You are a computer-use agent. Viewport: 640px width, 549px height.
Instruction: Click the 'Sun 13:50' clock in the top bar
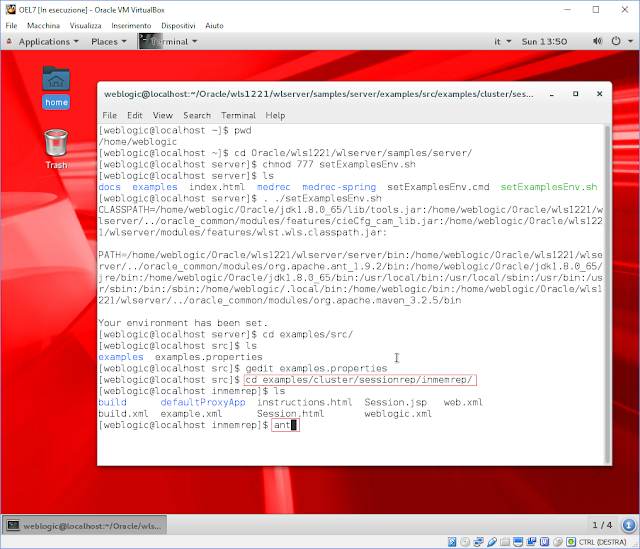tap(544, 42)
